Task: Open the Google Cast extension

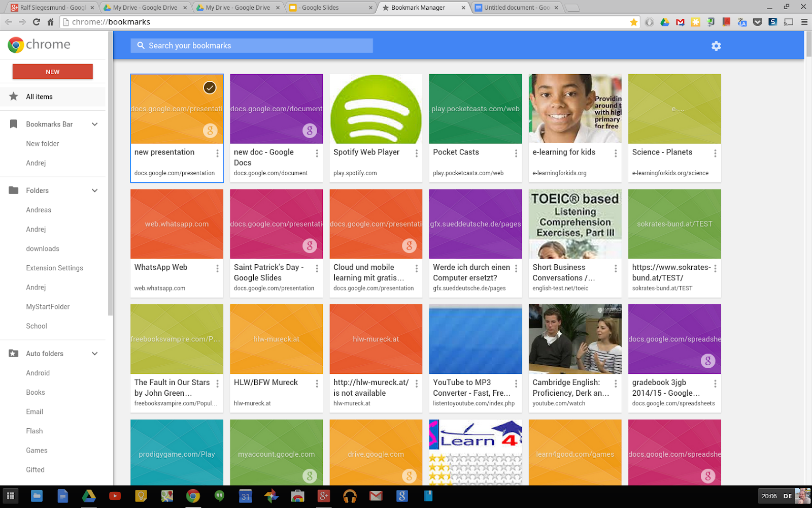Action: pyautogui.click(x=788, y=22)
